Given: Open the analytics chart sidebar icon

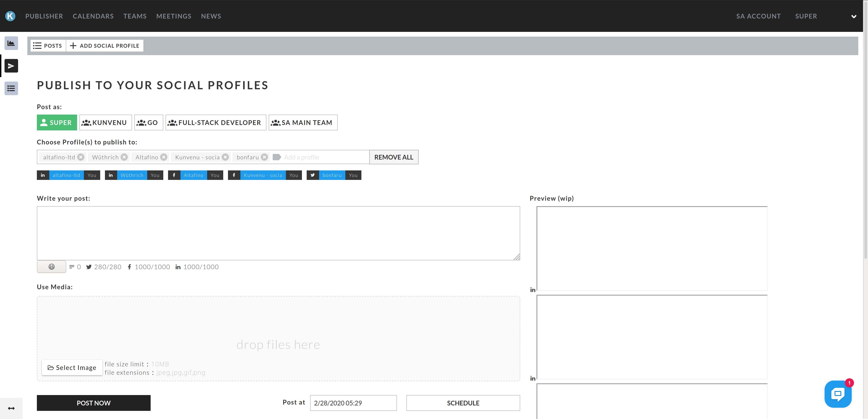Looking at the screenshot, I should [11, 43].
